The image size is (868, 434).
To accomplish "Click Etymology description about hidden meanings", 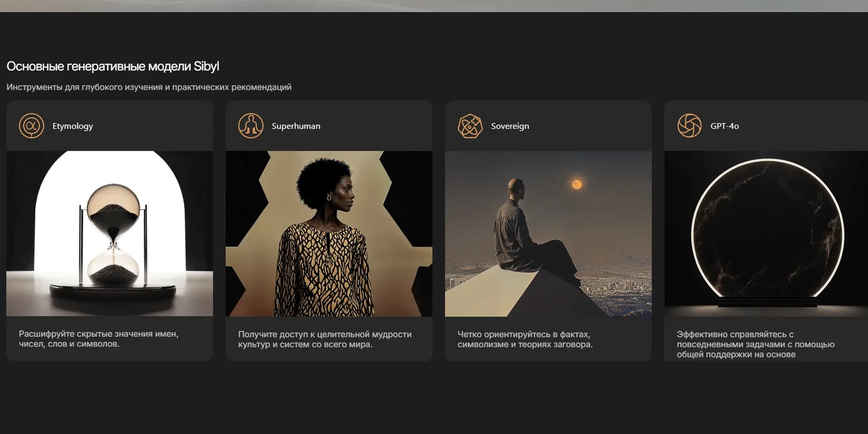I will (99, 339).
